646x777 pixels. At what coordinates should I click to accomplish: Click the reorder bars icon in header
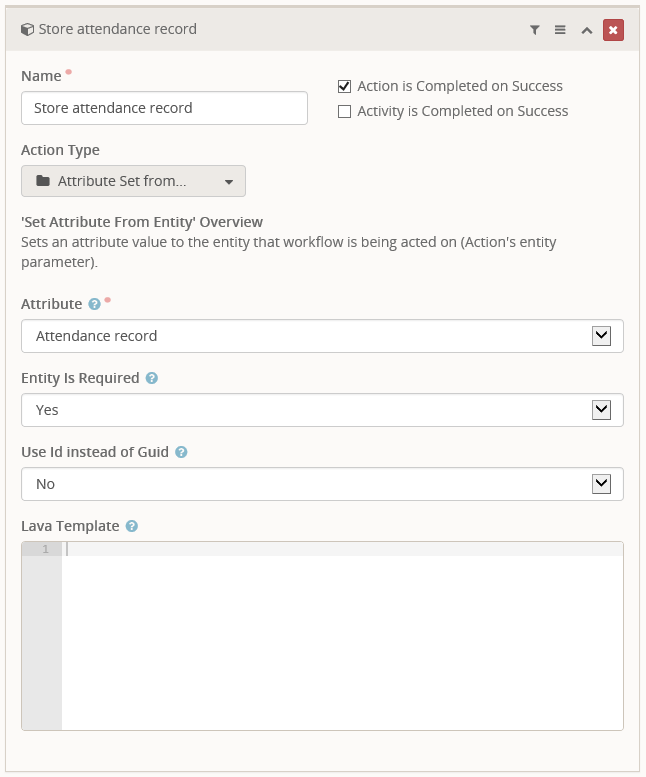(x=561, y=30)
